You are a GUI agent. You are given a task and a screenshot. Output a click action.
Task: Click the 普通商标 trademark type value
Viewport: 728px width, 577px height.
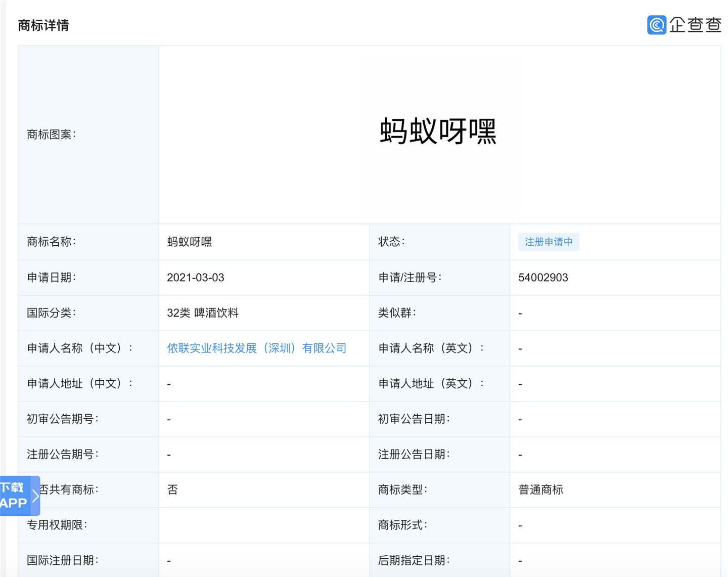(x=540, y=490)
